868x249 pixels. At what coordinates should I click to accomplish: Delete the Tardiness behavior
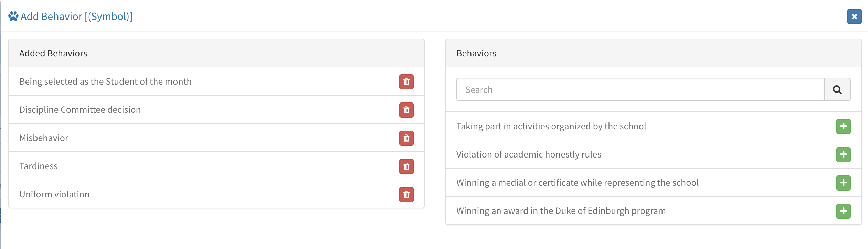tap(406, 166)
